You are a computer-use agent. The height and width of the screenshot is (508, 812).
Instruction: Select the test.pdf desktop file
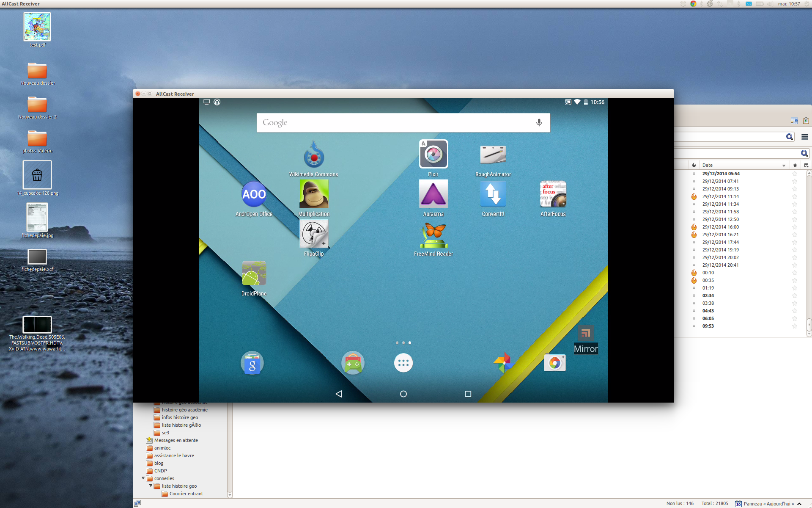pos(37,30)
